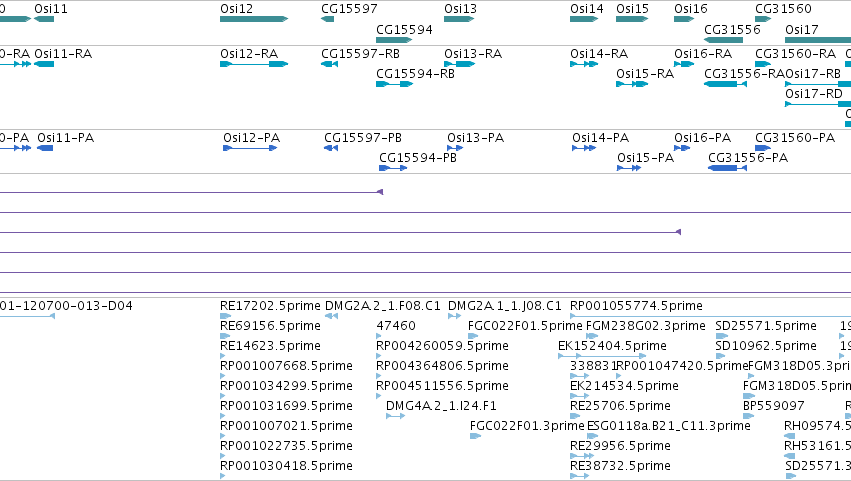
Task: Select the BP559097 feature
Action: coord(748,416)
